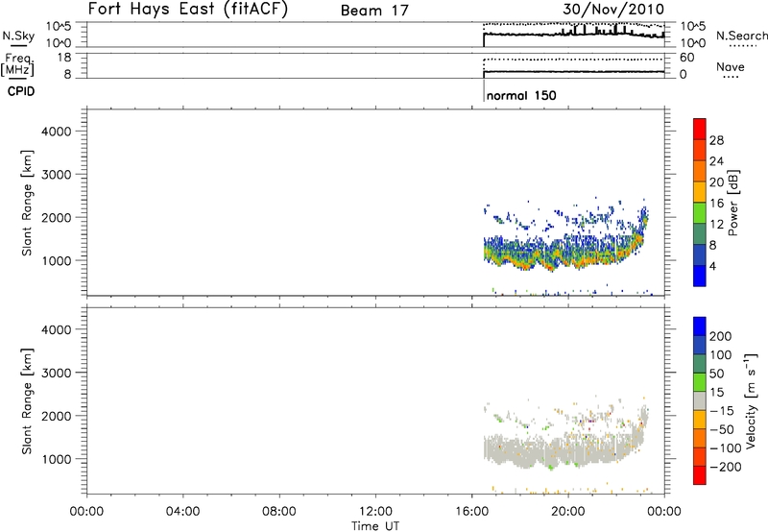Click the "20:00" time tick label

[x=567, y=512]
